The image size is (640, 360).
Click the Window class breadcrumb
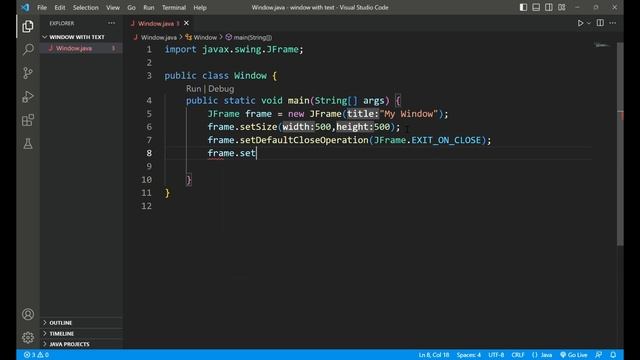[x=205, y=38]
